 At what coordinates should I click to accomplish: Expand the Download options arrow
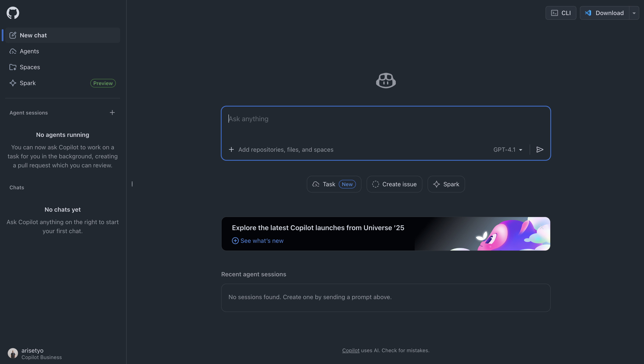click(x=634, y=13)
